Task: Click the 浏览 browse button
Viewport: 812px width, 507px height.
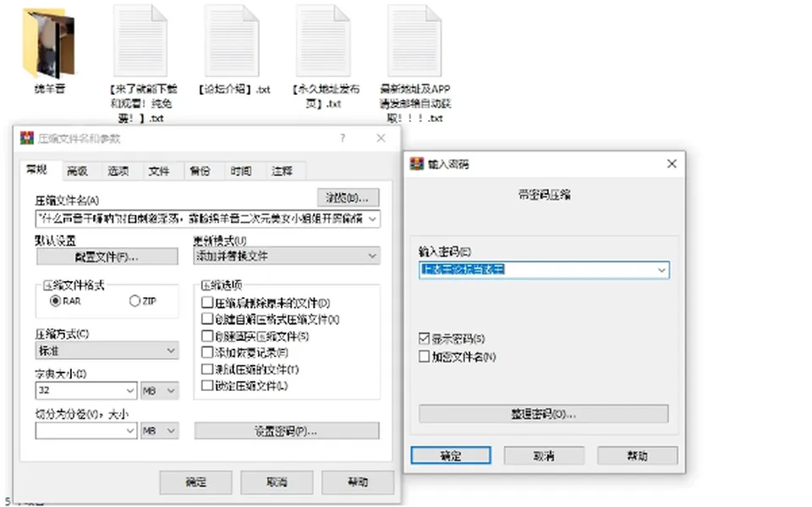Action: tap(348, 197)
